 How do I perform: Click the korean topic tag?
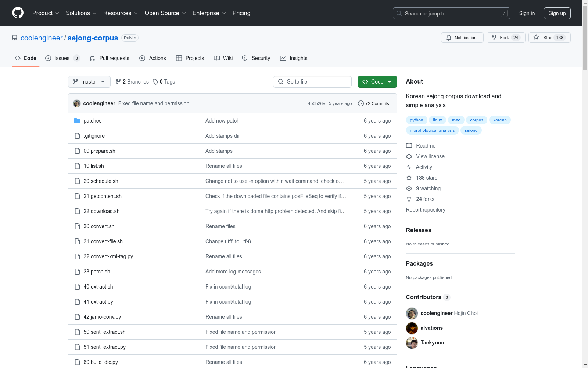[x=500, y=120]
